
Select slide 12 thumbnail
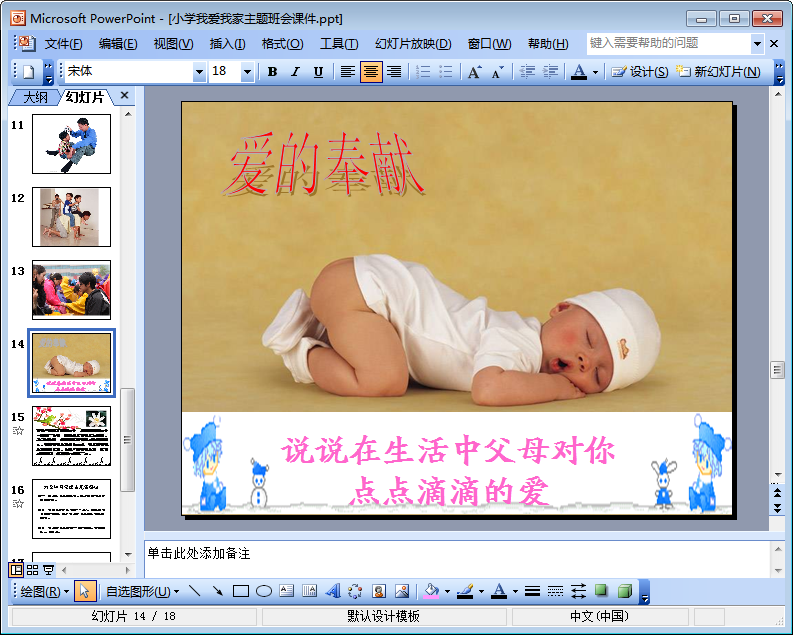coord(71,217)
